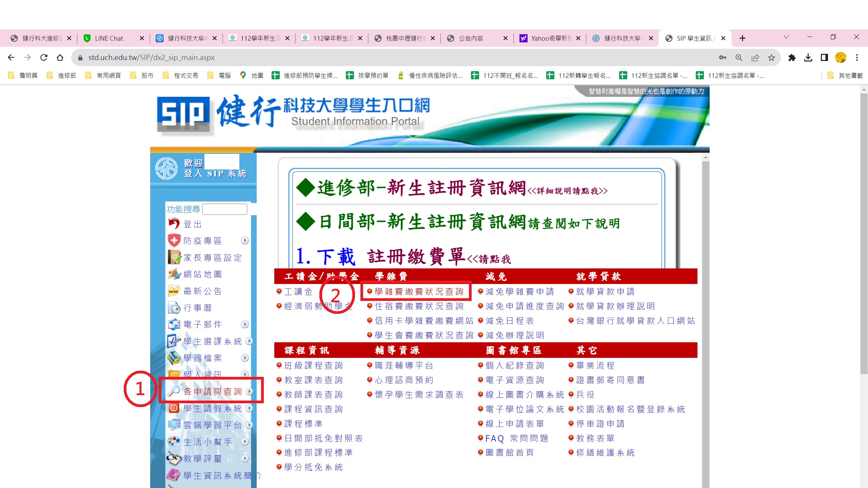Expand the 雲端學習平台 submenu arrow
Image resolution: width=868 pixels, height=488 pixels.
(x=249, y=425)
